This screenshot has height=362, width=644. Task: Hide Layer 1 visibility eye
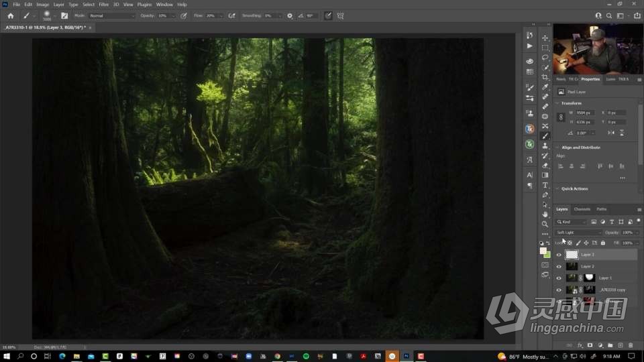559,278
